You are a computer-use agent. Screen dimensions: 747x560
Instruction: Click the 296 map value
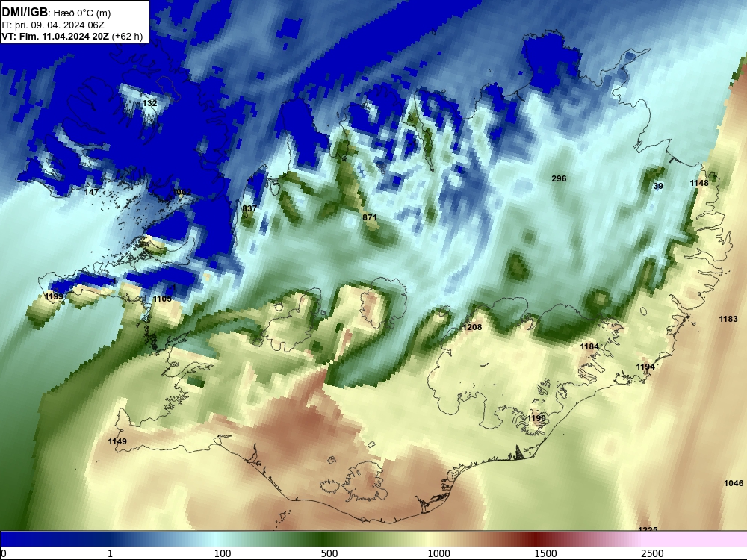[x=559, y=178]
